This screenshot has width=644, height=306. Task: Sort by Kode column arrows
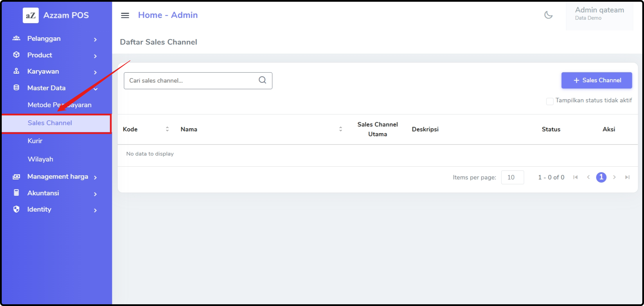click(x=167, y=129)
